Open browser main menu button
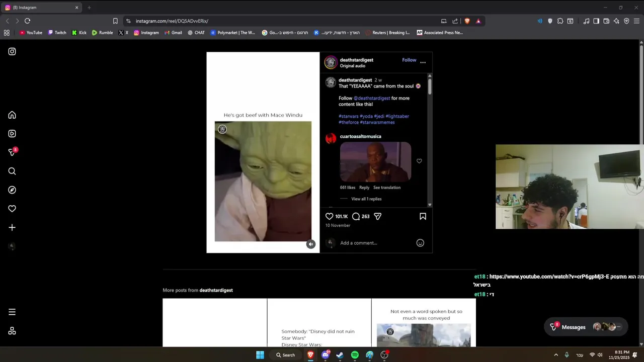The image size is (644, 362). [636, 21]
